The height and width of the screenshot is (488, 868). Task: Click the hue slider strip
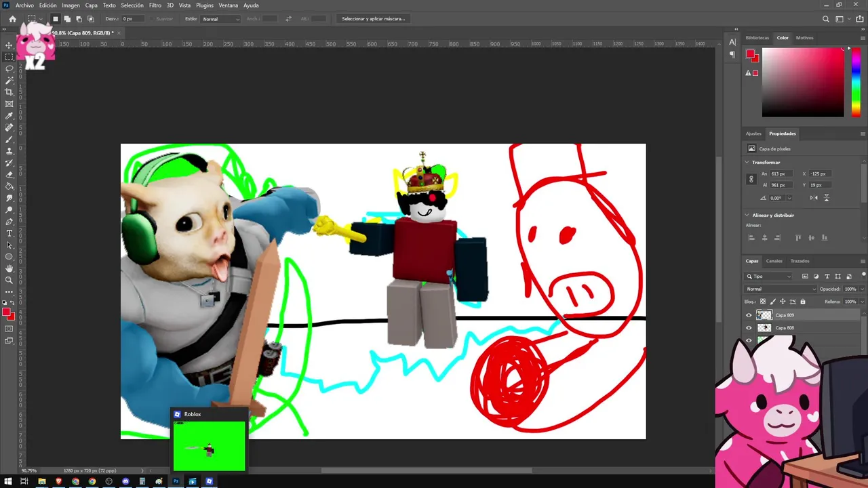tap(856, 82)
